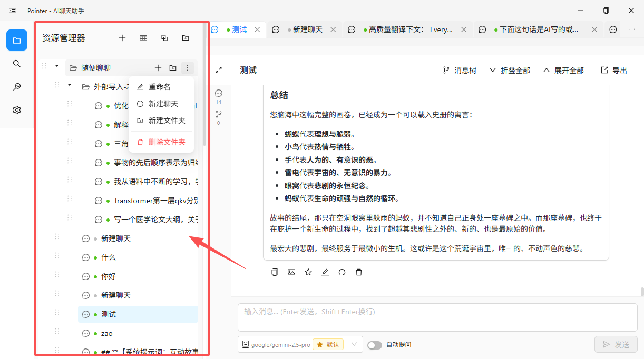The width and height of the screenshot is (644, 359).
Task: Select 新建聊天 from context menu
Action: (x=161, y=104)
